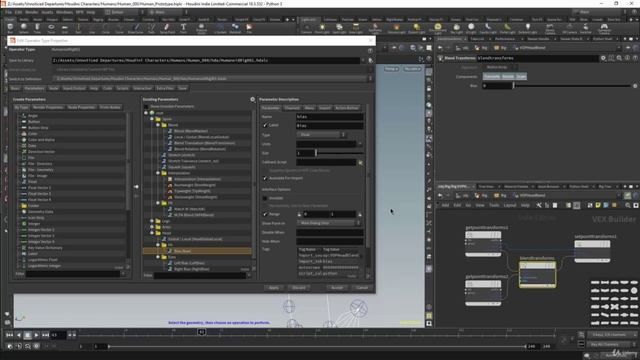640x360 pixels.
Task: Click the file browse icon beside Save to Library
Action: [371, 60]
